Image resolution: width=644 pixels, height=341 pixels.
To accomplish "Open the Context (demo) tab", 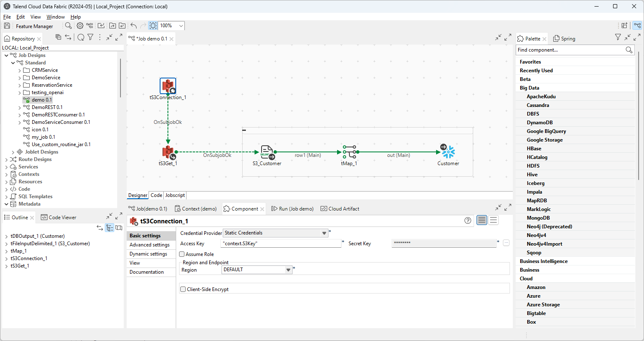I will [196, 209].
